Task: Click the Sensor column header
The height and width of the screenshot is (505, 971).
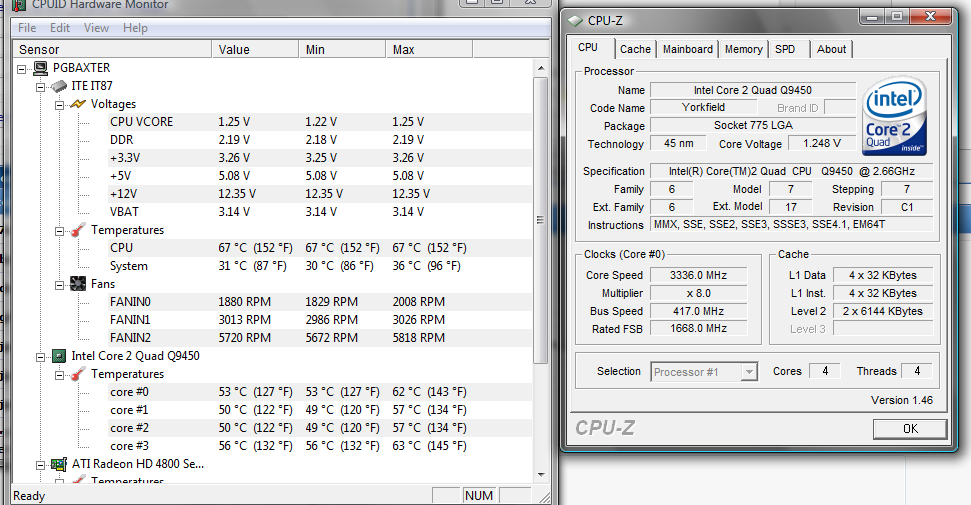Action: pos(112,50)
